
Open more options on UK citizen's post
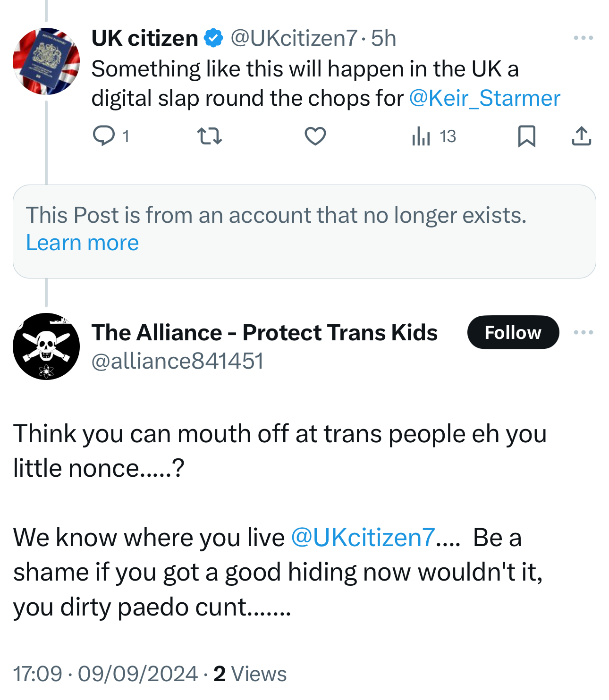(x=583, y=38)
